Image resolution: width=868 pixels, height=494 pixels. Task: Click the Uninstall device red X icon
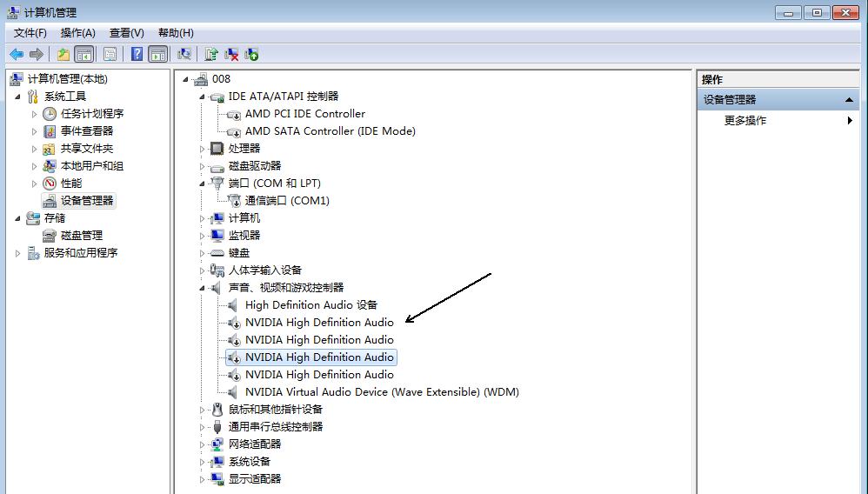click(x=231, y=54)
